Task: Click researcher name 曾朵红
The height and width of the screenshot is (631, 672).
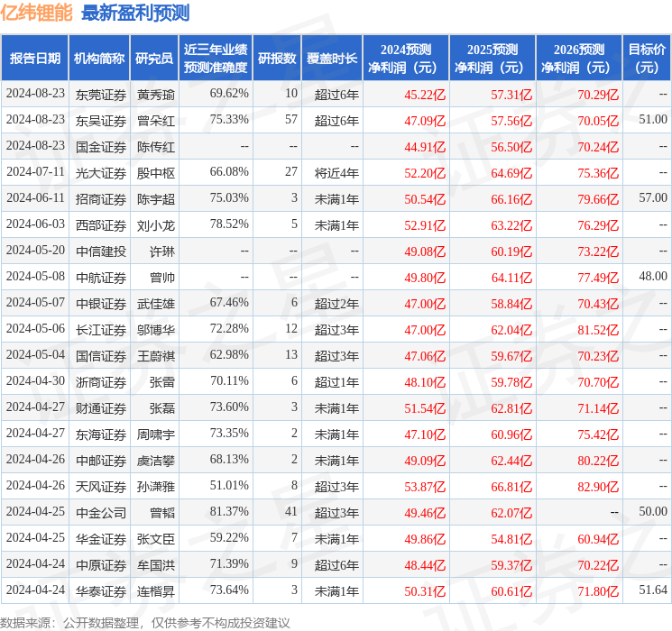Action: pyautogui.click(x=155, y=121)
